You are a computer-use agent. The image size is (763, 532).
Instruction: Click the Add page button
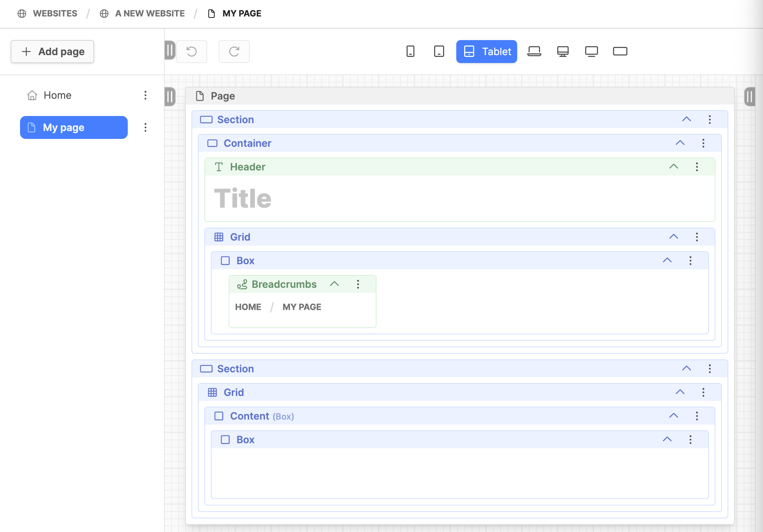pyautogui.click(x=53, y=52)
